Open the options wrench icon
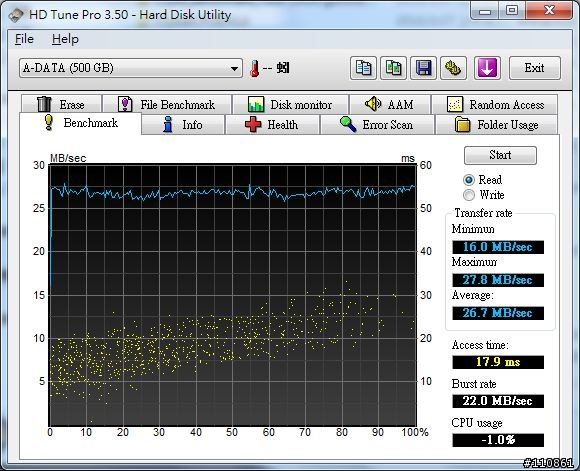580x471 pixels. click(x=453, y=68)
